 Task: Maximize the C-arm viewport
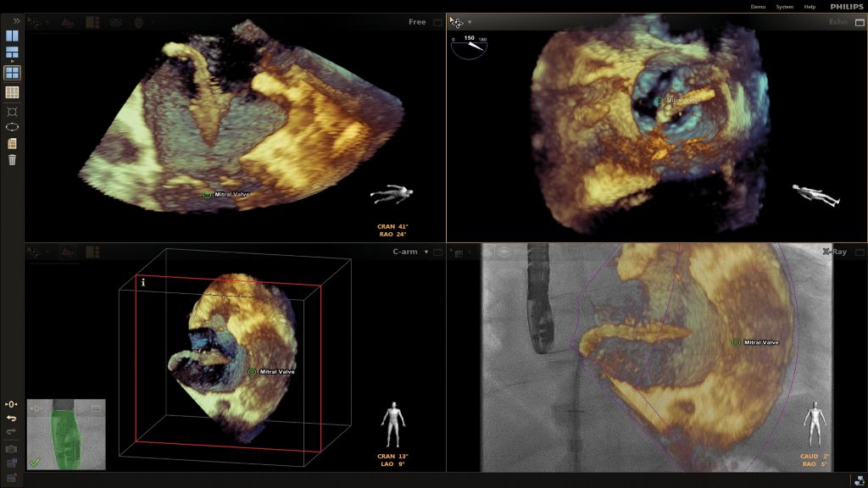[x=438, y=252]
